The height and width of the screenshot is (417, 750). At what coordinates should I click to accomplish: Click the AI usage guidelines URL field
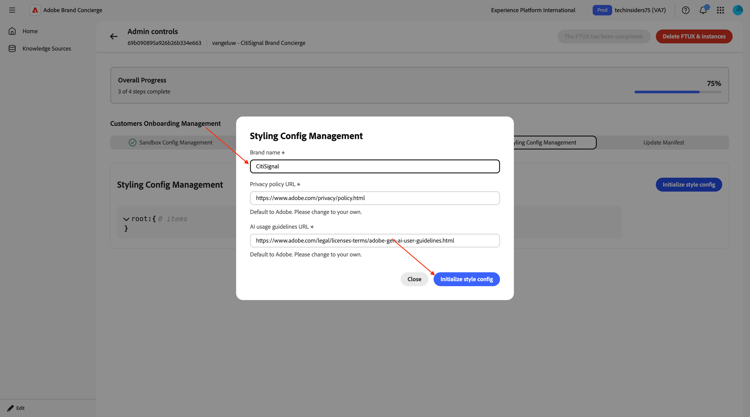375,241
